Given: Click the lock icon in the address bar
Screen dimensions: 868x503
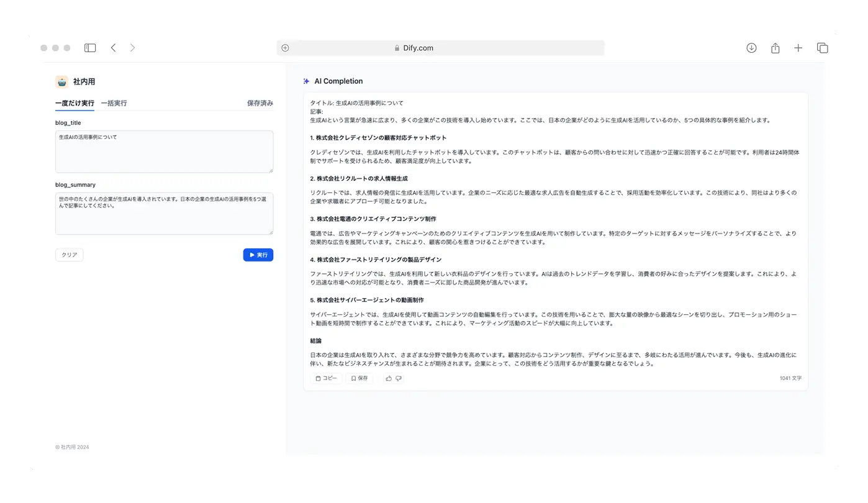Looking at the screenshot, I should (x=397, y=47).
